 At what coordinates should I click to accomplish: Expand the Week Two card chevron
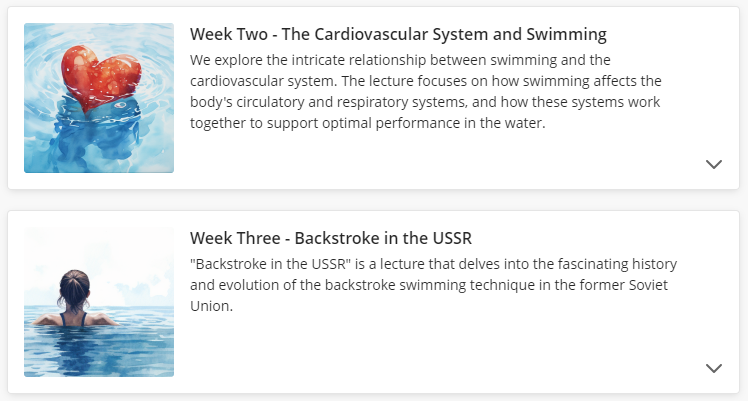pos(713,164)
